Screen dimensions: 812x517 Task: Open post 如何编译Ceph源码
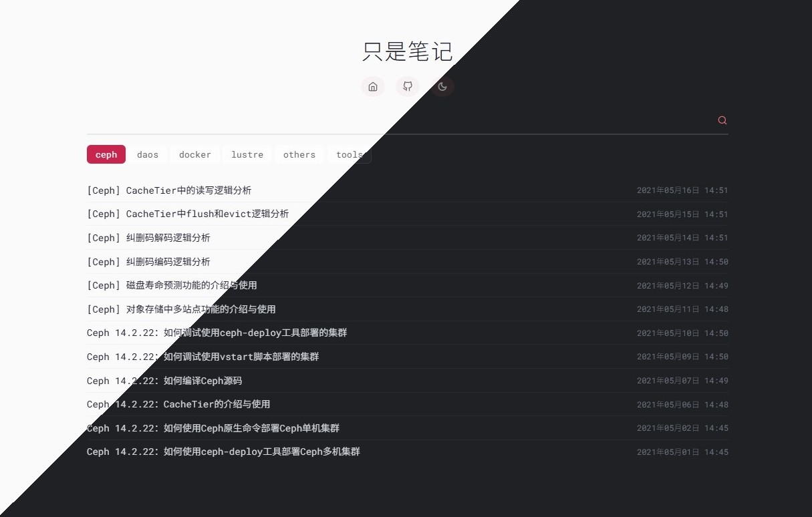point(164,381)
